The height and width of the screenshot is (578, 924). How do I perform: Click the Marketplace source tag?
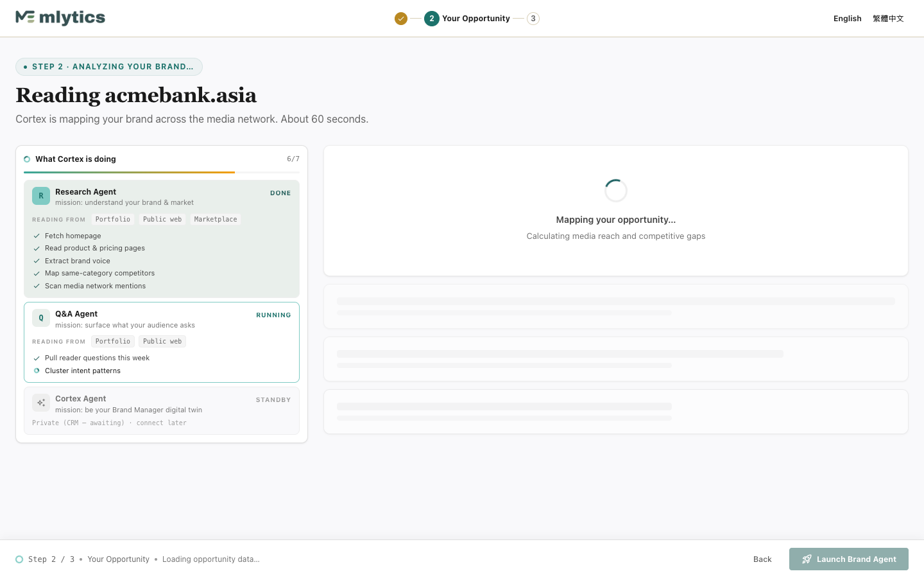216,219
